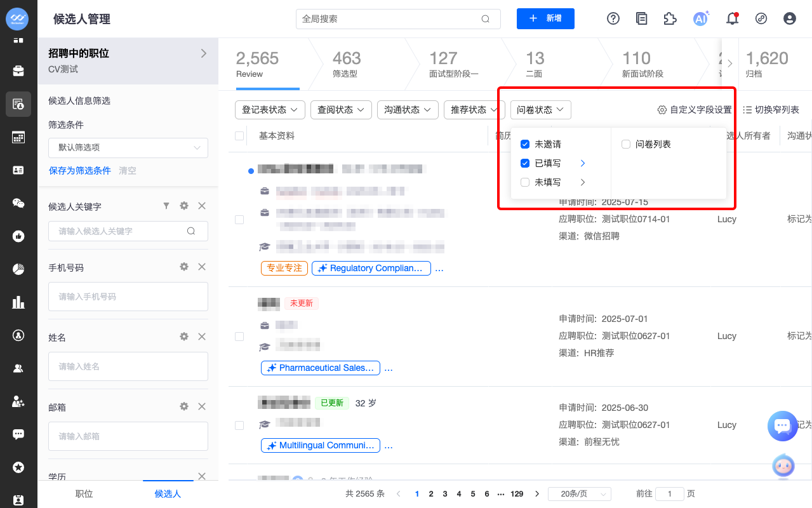Image resolution: width=812 pixels, height=508 pixels.
Task: Switch to the 面试型阶段一 stage tab
Action: click(453, 63)
